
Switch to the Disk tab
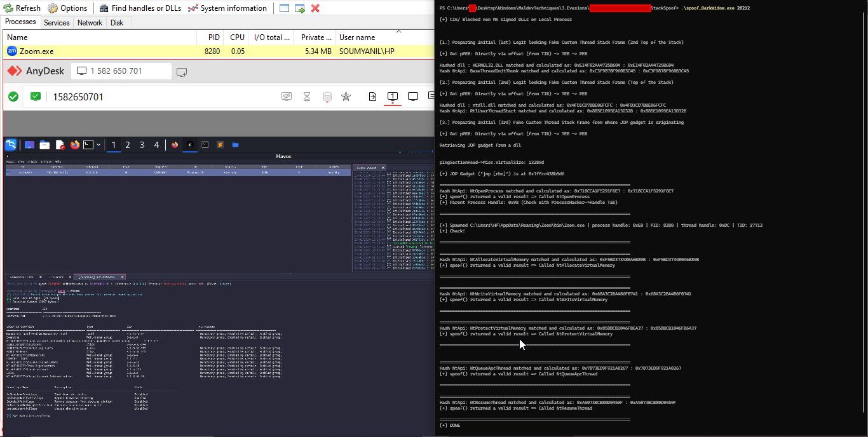point(117,23)
